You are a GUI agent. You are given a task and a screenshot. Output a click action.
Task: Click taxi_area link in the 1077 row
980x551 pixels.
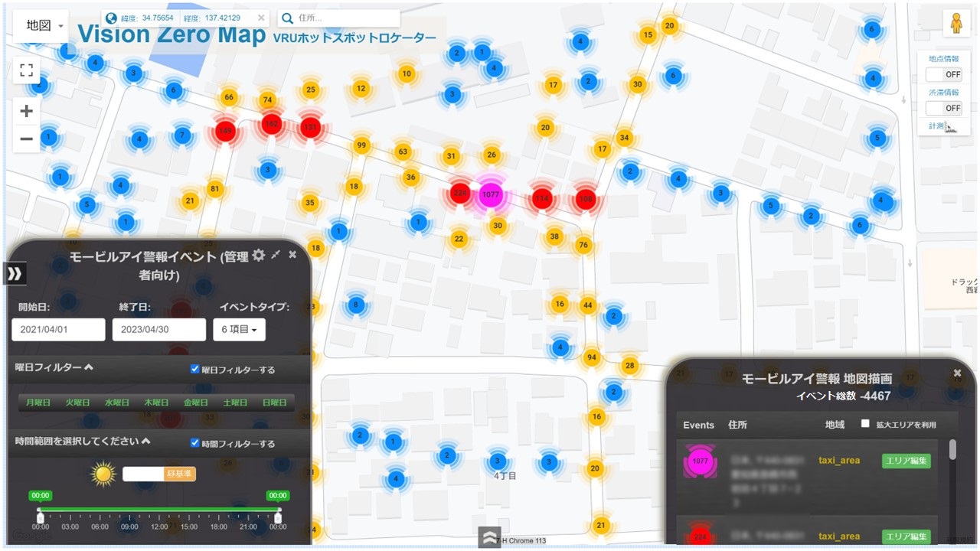pyautogui.click(x=839, y=461)
